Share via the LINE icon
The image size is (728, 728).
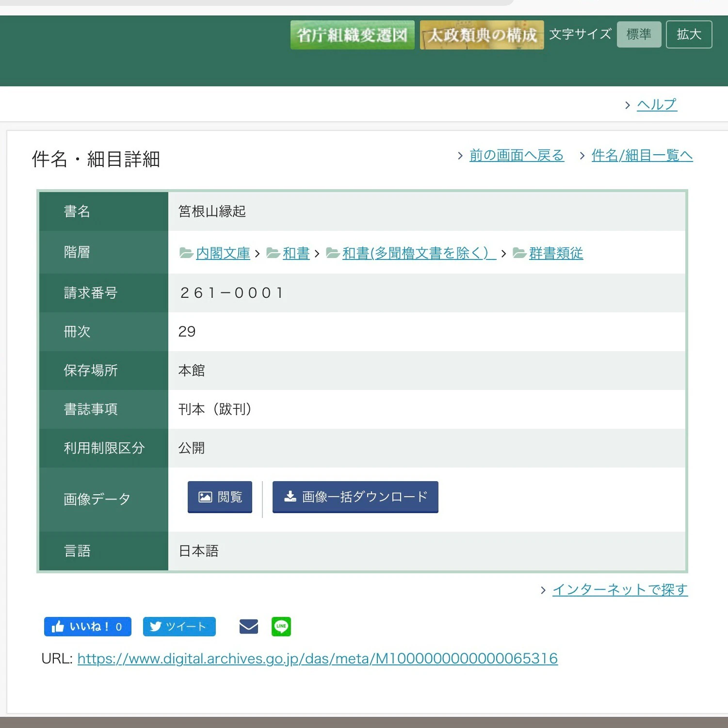[x=281, y=627]
